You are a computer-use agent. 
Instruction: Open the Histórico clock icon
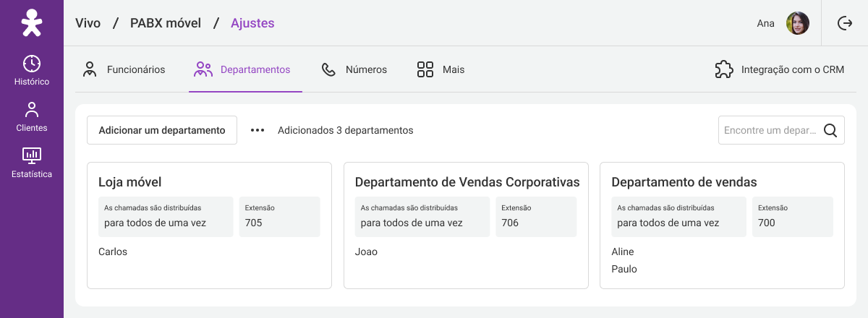[32, 63]
